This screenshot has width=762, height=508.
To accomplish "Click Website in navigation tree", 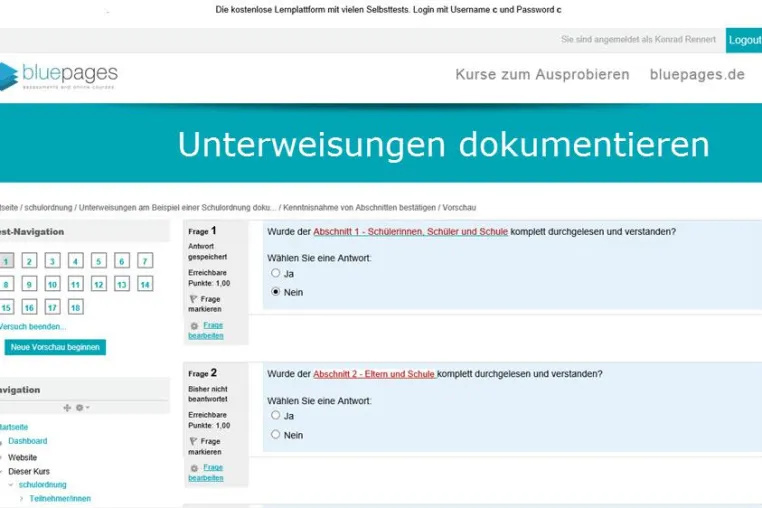I will 22,457.
